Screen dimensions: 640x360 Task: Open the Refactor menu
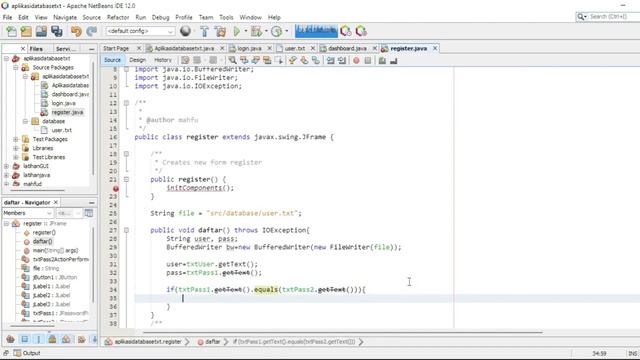click(x=118, y=17)
